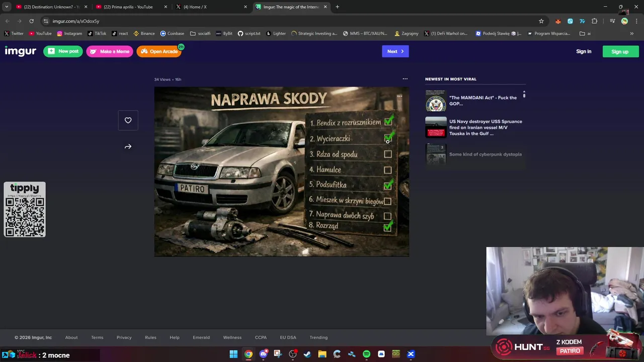Screen dimensions: 644x362
Task: Open the Imgur Arcade button
Action: tap(159, 51)
